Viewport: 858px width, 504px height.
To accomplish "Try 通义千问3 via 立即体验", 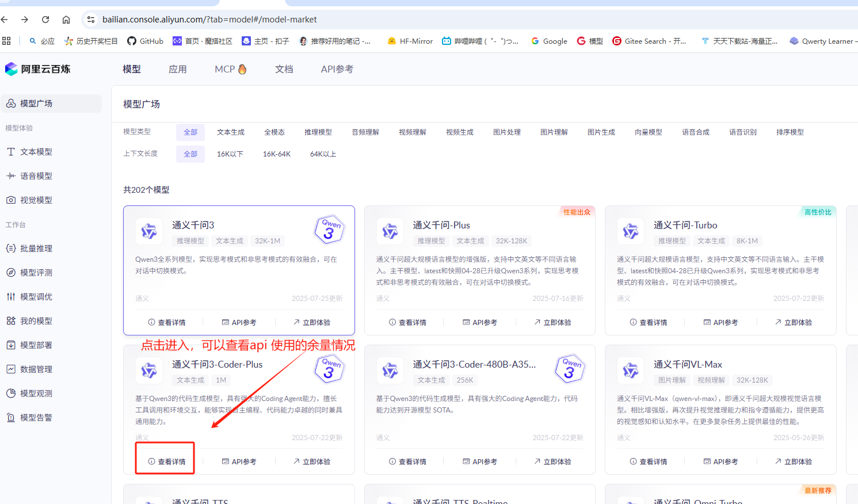I will tap(311, 323).
